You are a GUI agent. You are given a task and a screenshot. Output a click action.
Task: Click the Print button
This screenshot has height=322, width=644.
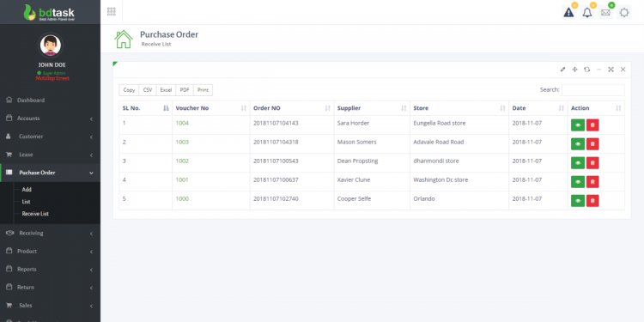click(x=203, y=90)
